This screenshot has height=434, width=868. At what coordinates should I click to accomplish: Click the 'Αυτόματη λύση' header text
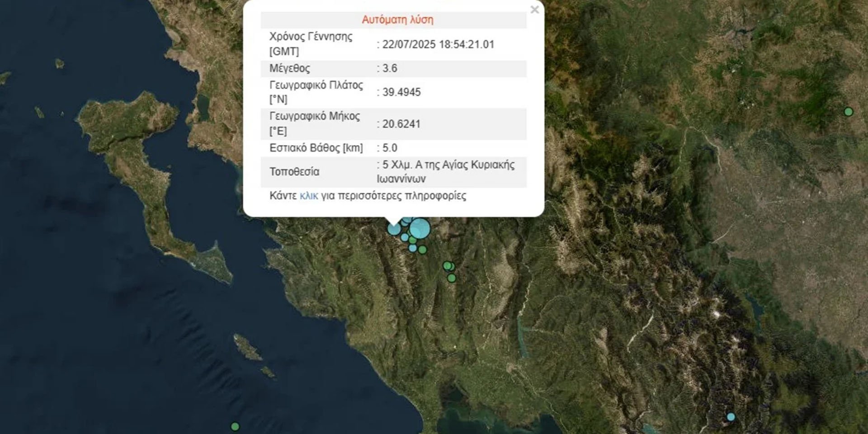point(397,20)
